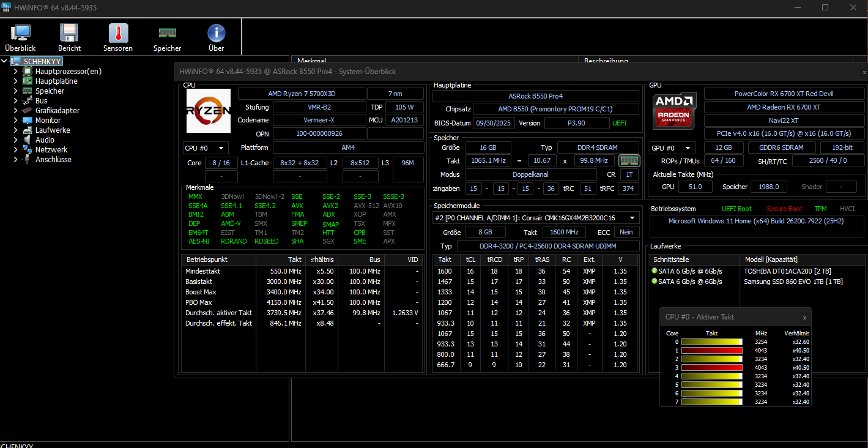Click the Schnittstelle column header
868x448 pixels.
click(x=694, y=259)
